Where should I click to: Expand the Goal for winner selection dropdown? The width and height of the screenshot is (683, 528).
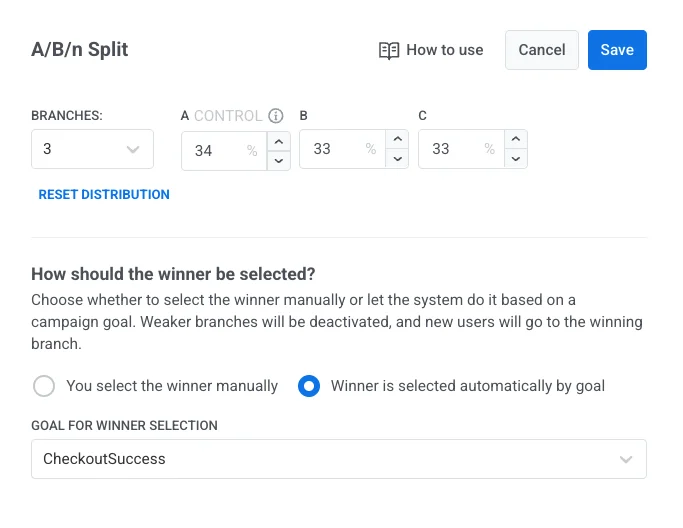tap(338, 459)
